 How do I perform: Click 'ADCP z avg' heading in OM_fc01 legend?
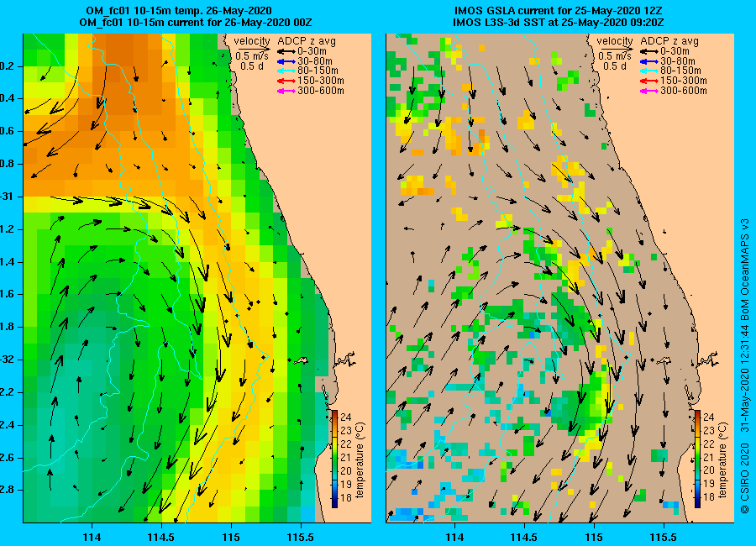point(307,41)
